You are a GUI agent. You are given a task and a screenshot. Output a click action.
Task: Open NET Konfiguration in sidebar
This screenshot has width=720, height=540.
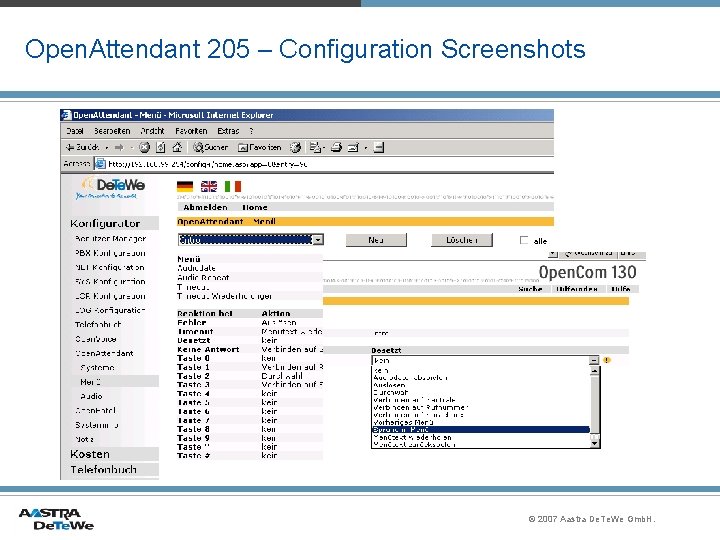click(110, 267)
